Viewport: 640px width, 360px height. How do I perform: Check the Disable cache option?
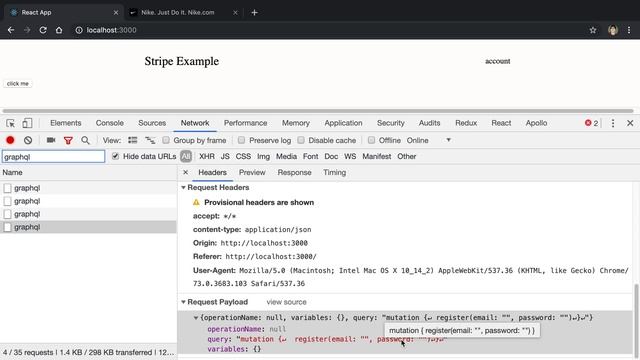coord(301,140)
